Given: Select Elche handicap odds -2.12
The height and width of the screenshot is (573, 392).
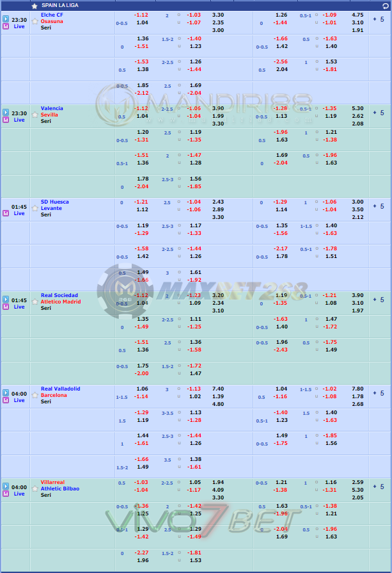Looking at the screenshot, I should click(141, 93).
